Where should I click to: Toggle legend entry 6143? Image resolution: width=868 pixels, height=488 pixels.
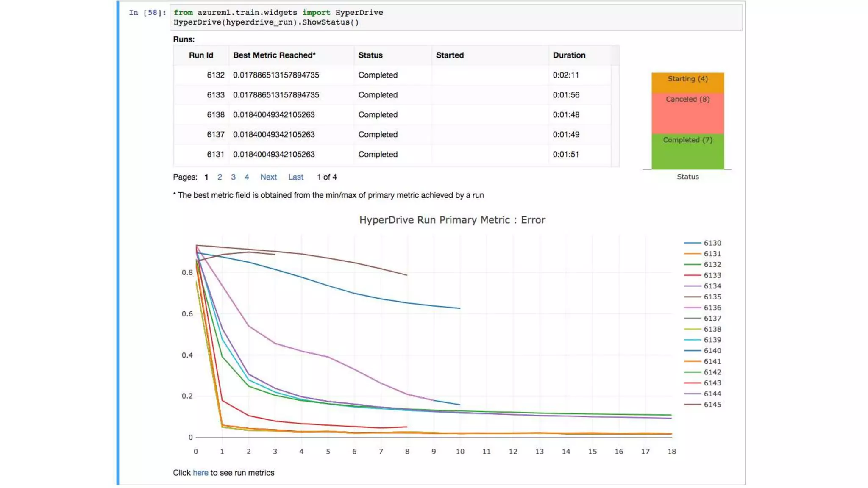702,383
